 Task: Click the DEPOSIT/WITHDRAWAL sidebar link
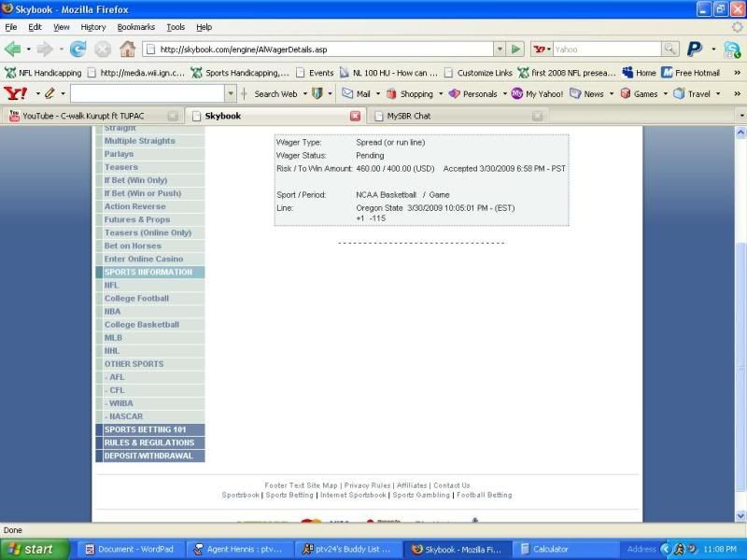[x=148, y=455]
